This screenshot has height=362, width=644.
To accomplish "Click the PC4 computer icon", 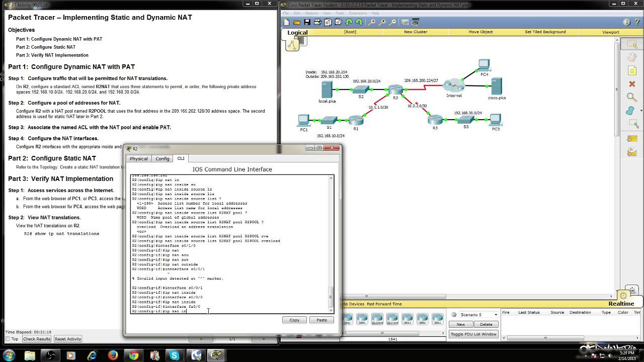I will 484,65.
